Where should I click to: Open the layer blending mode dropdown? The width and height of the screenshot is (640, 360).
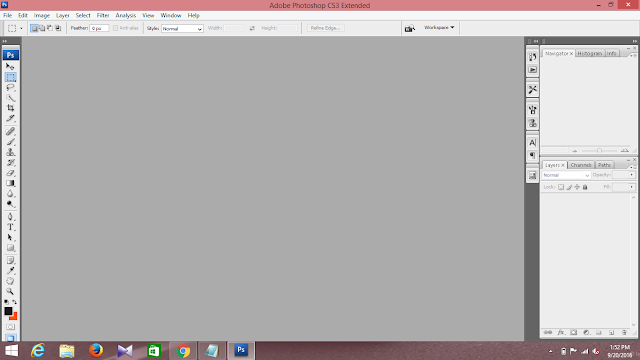(566, 175)
